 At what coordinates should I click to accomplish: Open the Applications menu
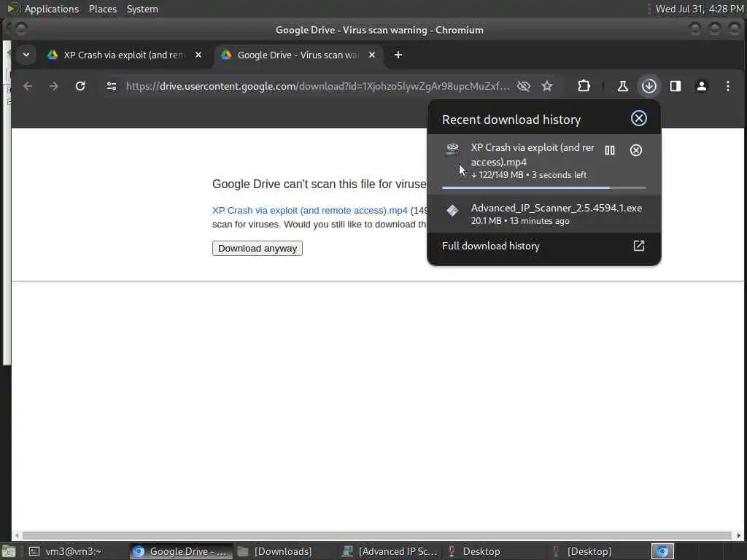52,9
